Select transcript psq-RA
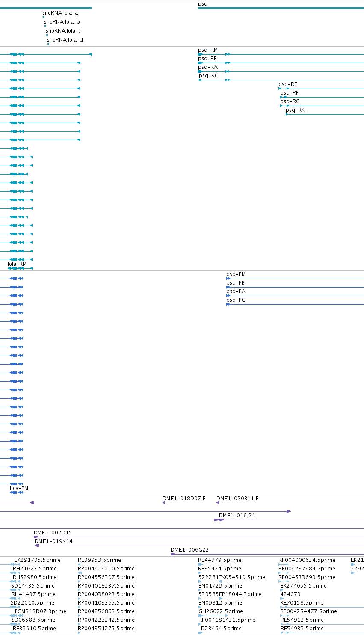This screenshot has width=364, height=635. click(x=208, y=67)
